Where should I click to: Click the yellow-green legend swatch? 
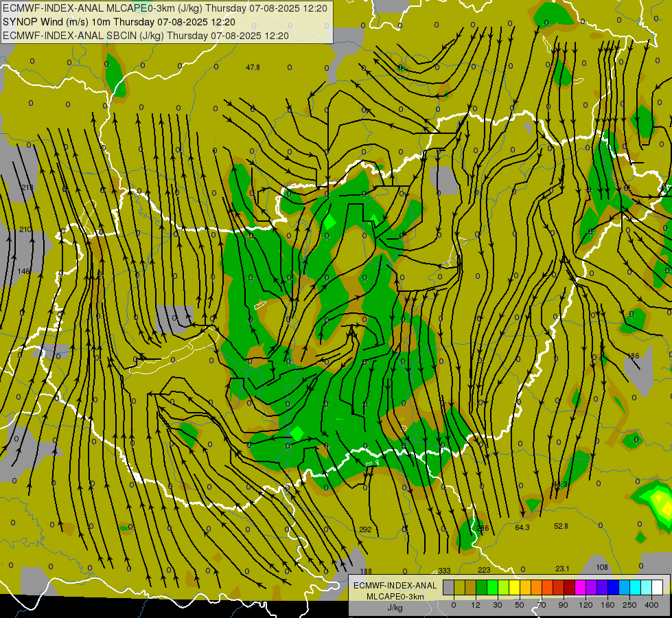tap(504, 588)
